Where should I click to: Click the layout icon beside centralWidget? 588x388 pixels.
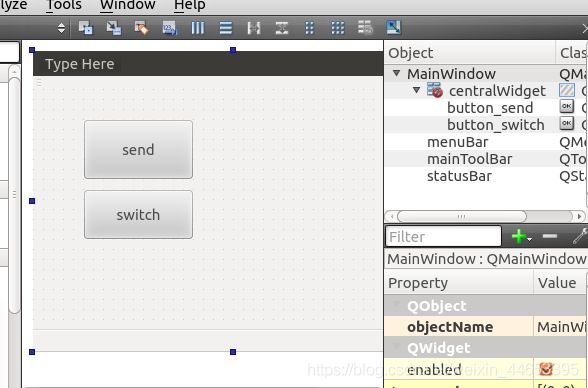pos(435,90)
